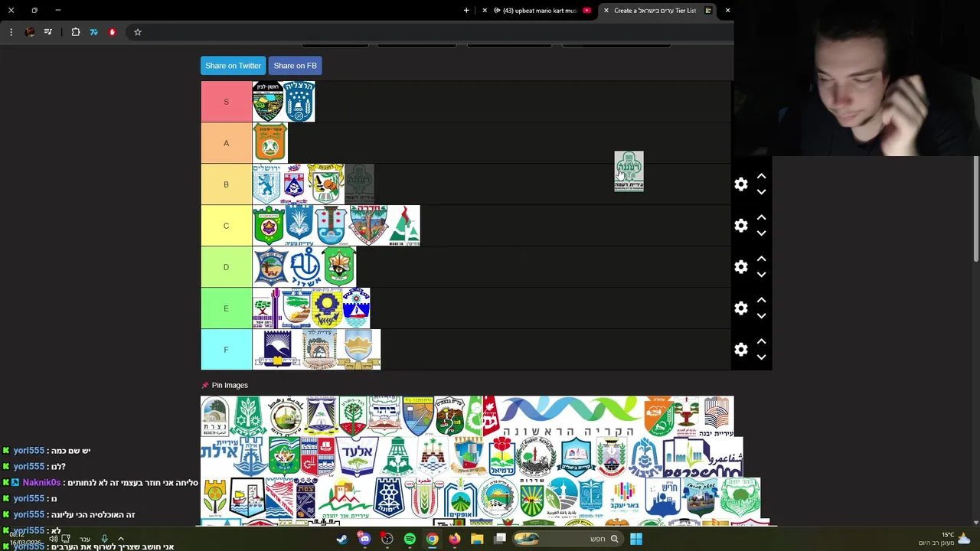Open settings gear for tier D row
The width and height of the screenshot is (980, 551).
(741, 267)
